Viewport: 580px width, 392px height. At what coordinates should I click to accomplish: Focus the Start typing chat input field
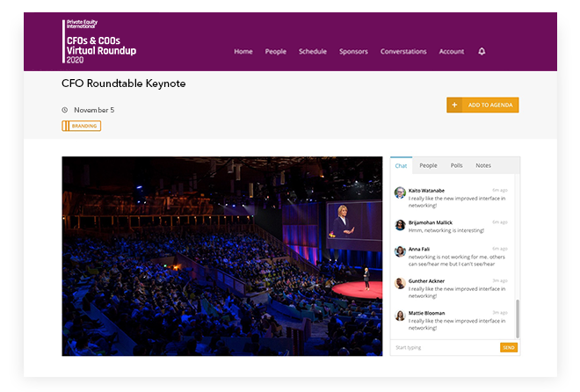pyautogui.click(x=446, y=348)
